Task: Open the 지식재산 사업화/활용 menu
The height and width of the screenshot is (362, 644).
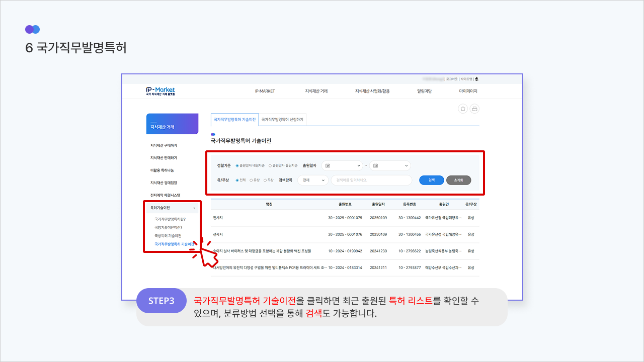Action: 372,91
